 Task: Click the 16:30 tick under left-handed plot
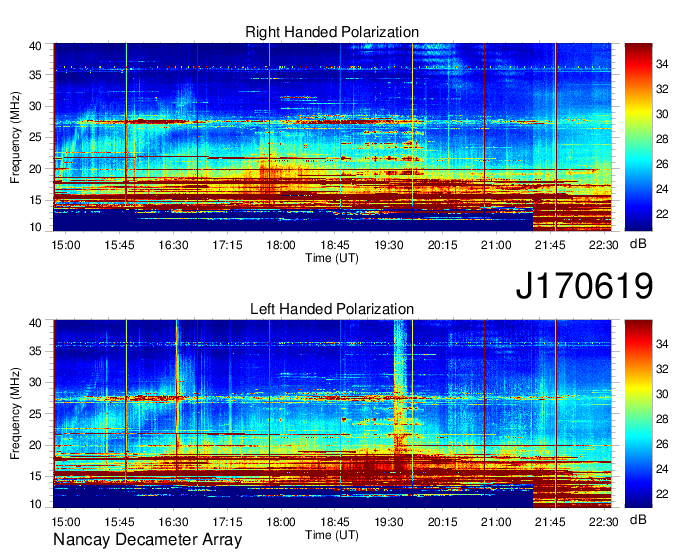pos(173,522)
